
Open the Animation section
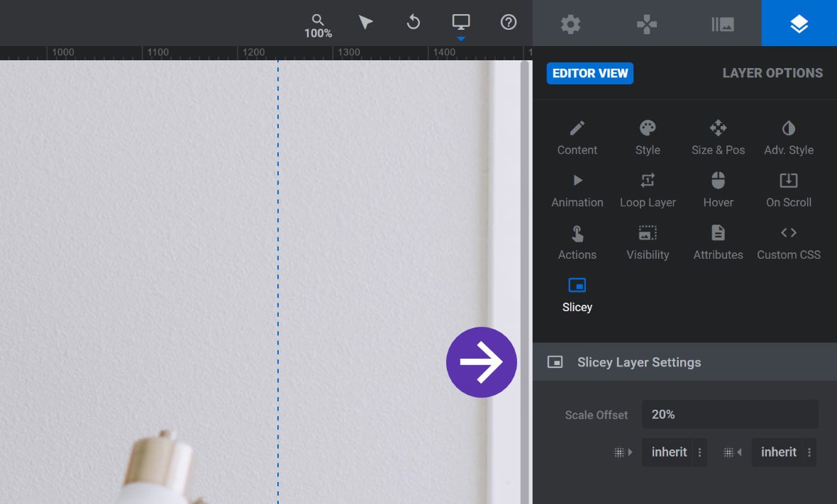click(577, 190)
